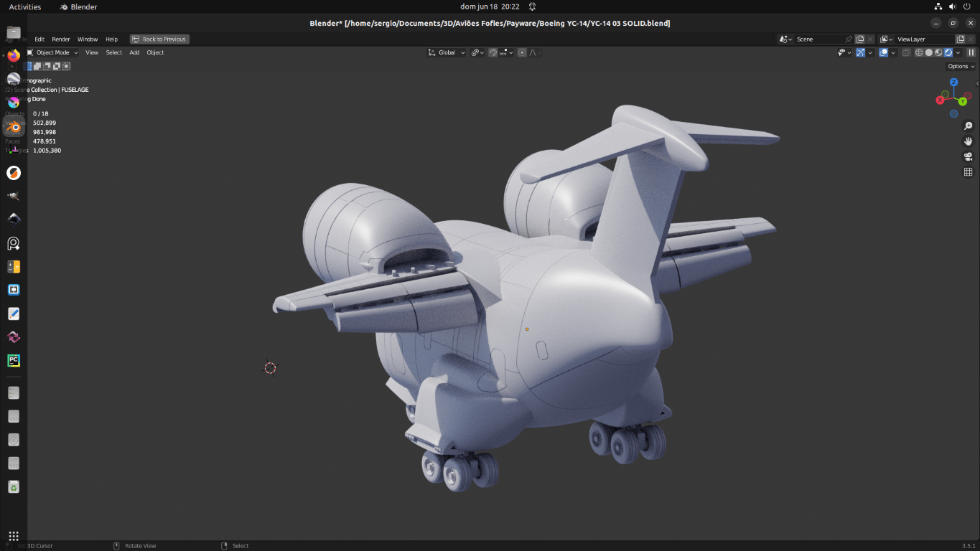The height and width of the screenshot is (551, 980).
Task: Toggle X-ray mode
Action: pos(906,52)
